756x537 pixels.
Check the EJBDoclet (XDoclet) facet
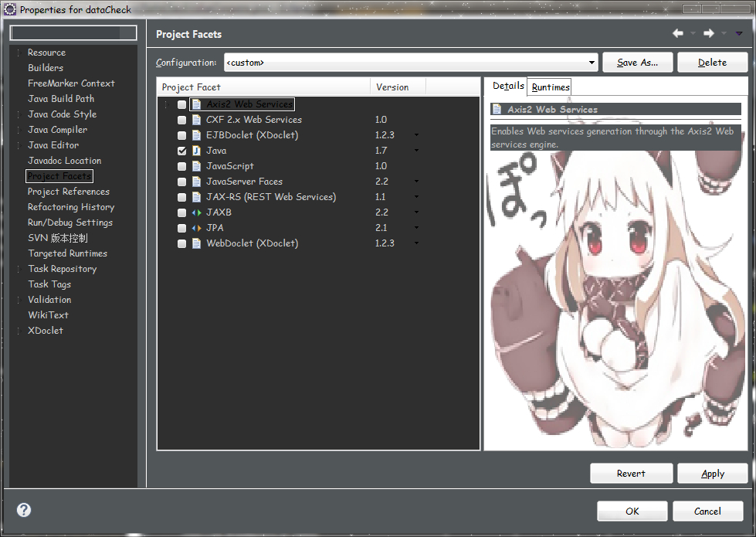pos(181,135)
